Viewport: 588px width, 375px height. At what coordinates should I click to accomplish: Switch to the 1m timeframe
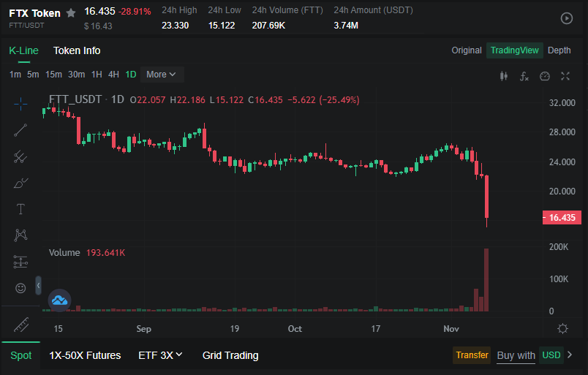15,75
